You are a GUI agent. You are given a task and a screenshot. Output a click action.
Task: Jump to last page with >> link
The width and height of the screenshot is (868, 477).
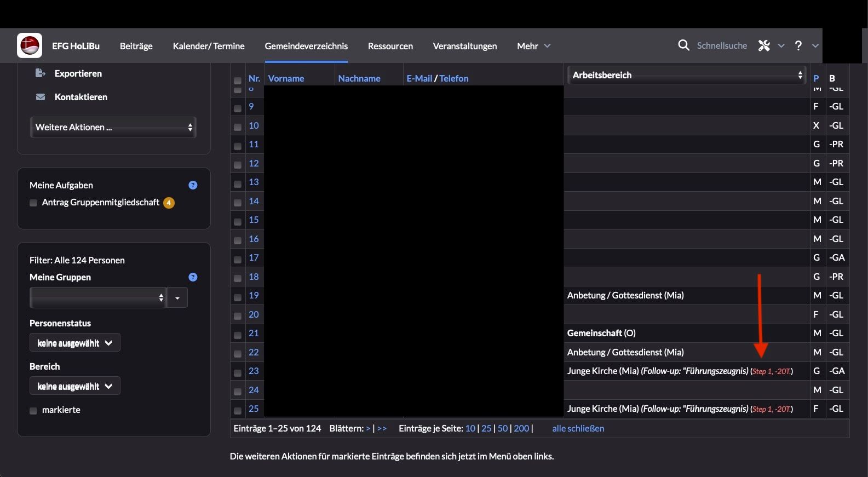pos(382,428)
